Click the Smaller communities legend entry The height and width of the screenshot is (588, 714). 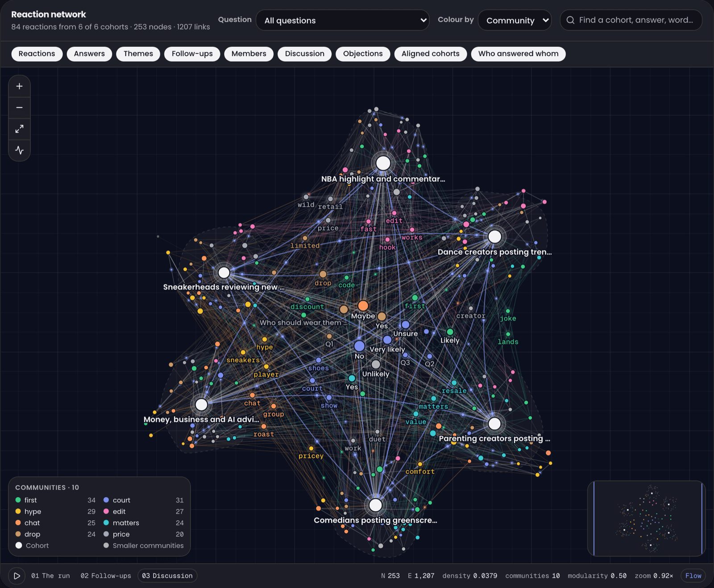pyautogui.click(x=143, y=546)
